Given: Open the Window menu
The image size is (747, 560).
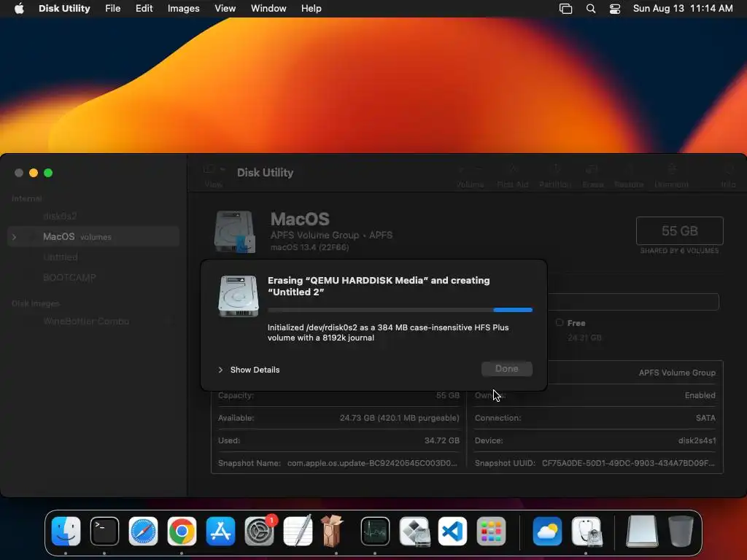Looking at the screenshot, I should (268, 9).
